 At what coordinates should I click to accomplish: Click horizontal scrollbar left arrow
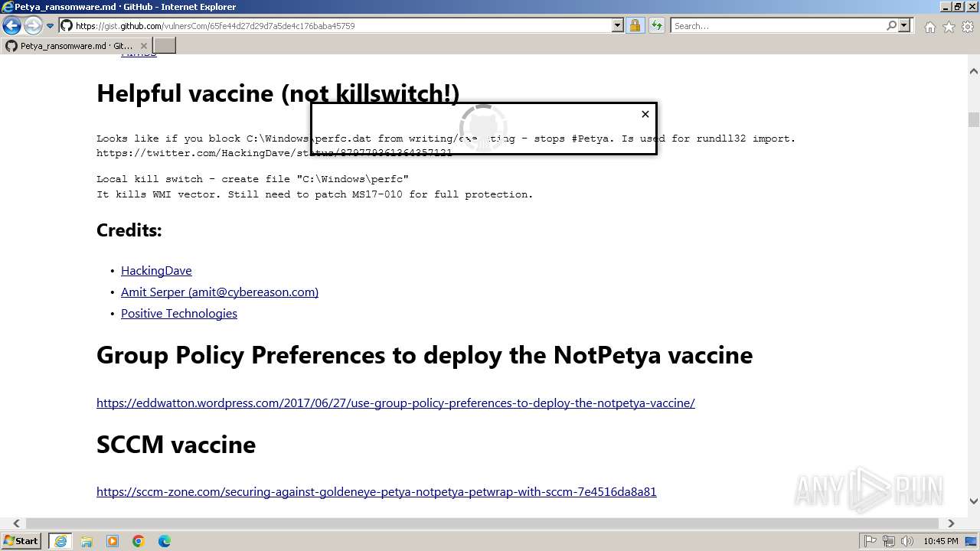(16, 523)
